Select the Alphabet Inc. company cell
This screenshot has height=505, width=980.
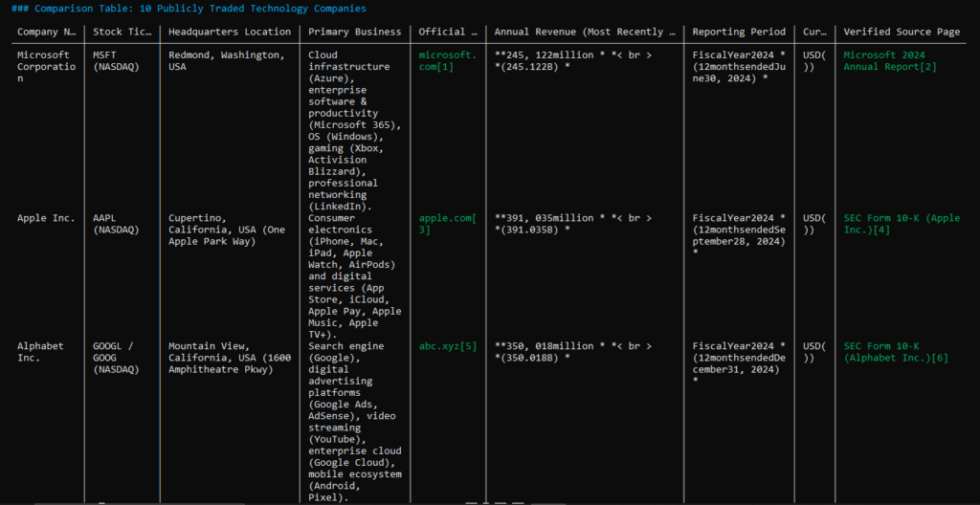[x=40, y=352]
